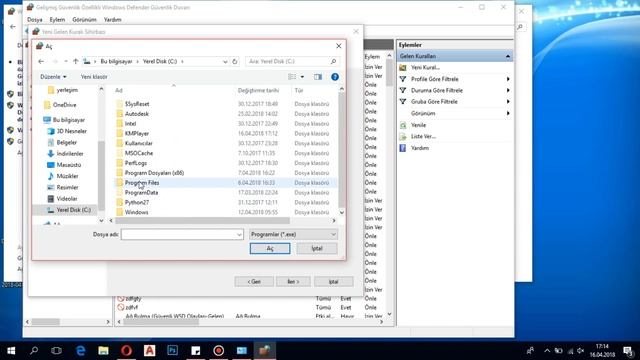Expand Profile Göre Filtrele submenu
This screenshot has height=360, width=640.
pyautogui.click(x=508, y=79)
